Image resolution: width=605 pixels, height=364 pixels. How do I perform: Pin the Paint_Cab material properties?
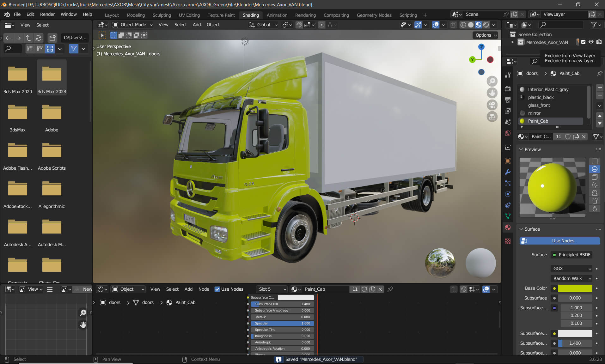600,73
